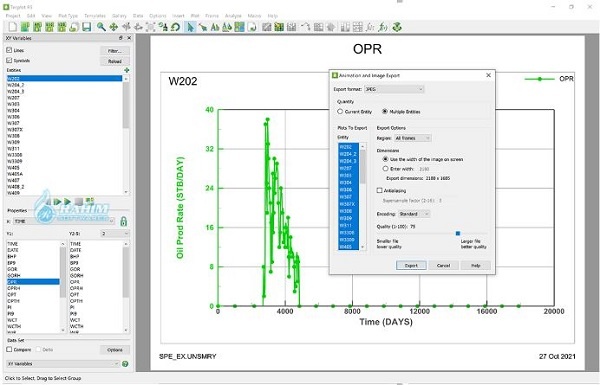
Task: Click the sidebar Entities list scrollbar thumb
Action: 126,104
